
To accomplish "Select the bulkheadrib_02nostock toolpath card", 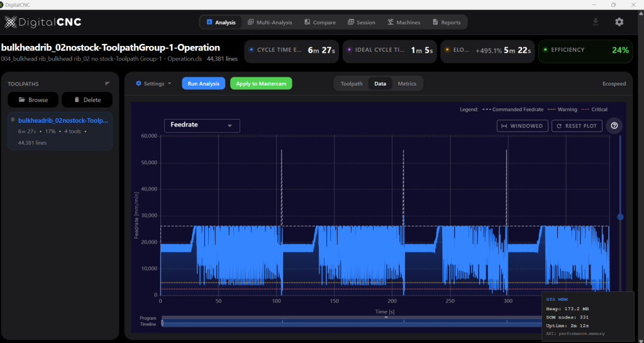I will (x=60, y=131).
